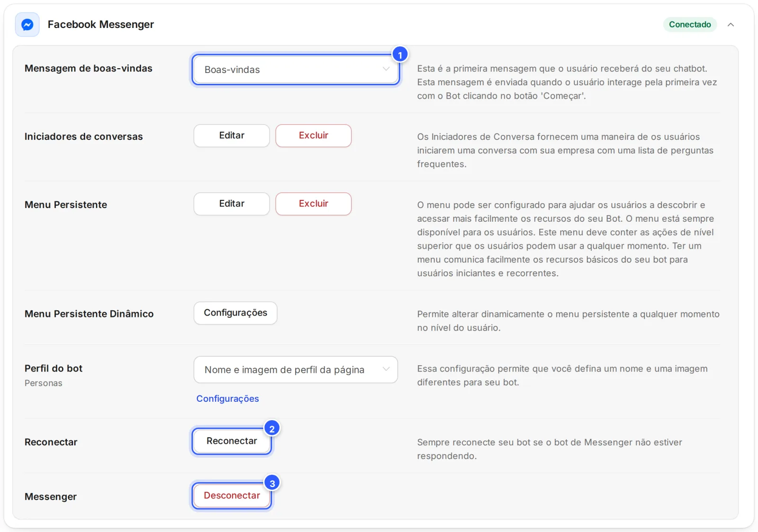Click the Messenger row label
Image resolution: width=758 pixels, height=532 pixels.
[51, 496]
